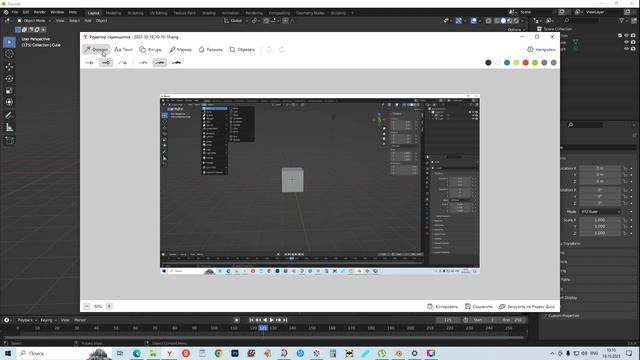The width and height of the screenshot is (640, 360).
Task: Open the Object Mode dropdown in Blender
Action: click(x=34, y=20)
